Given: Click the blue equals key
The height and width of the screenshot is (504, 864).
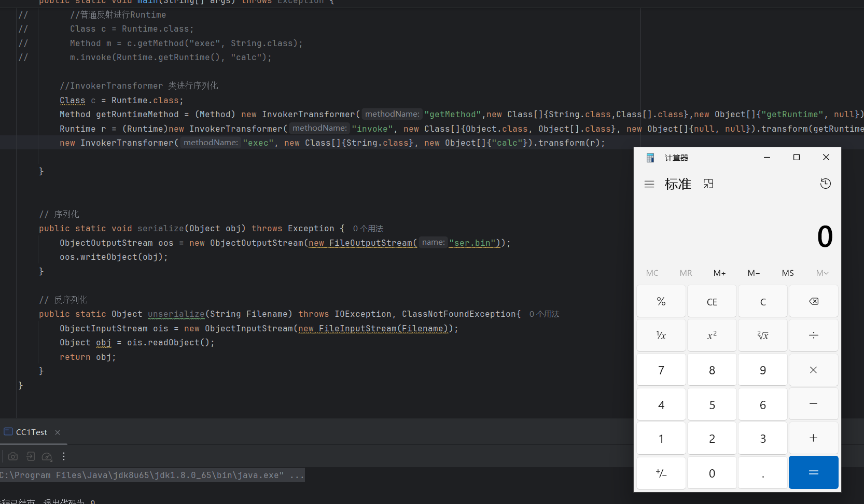Looking at the screenshot, I should pos(814,472).
